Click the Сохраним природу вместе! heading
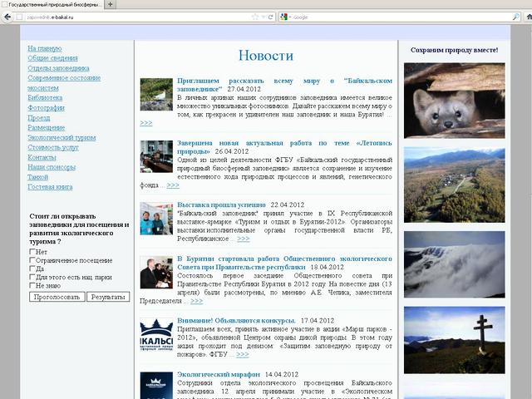Image resolution: width=532 pixels, height=399 pixels. coord(455,50)
